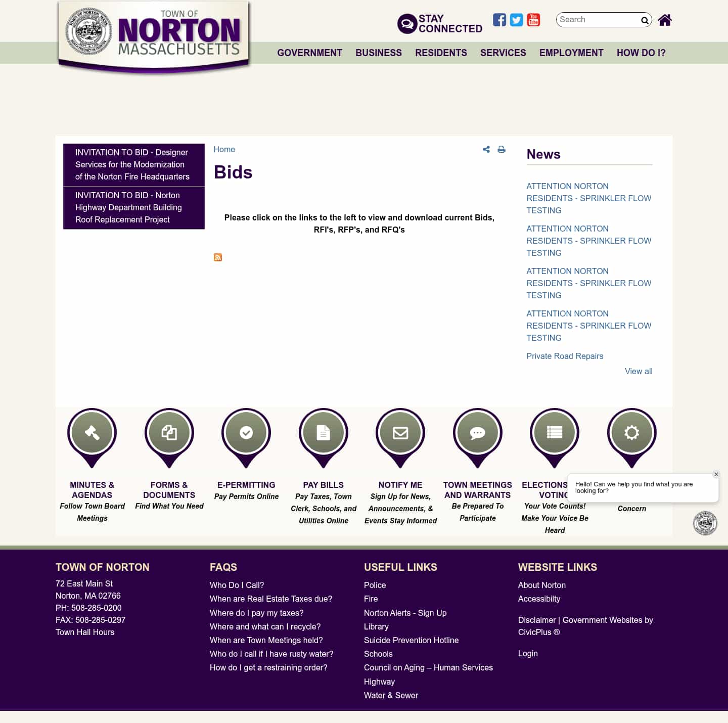Open the GOVERNMENT menu
The width and height of the screenshot is (728, 723).
click(x=309, y=53)
